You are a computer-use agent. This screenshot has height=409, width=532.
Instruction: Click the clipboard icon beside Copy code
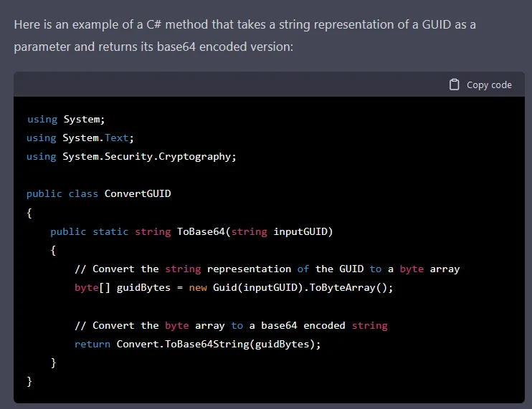[454, 85]
